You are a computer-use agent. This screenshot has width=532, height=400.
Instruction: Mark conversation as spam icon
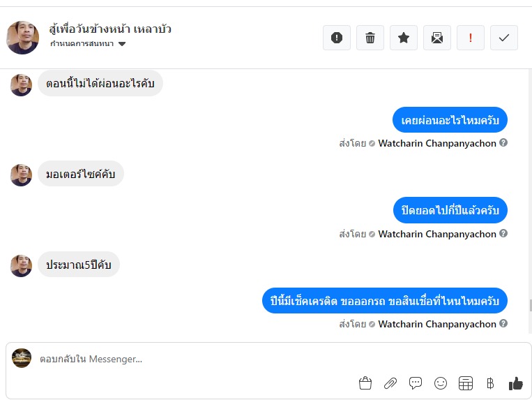[x=337, y=38]
